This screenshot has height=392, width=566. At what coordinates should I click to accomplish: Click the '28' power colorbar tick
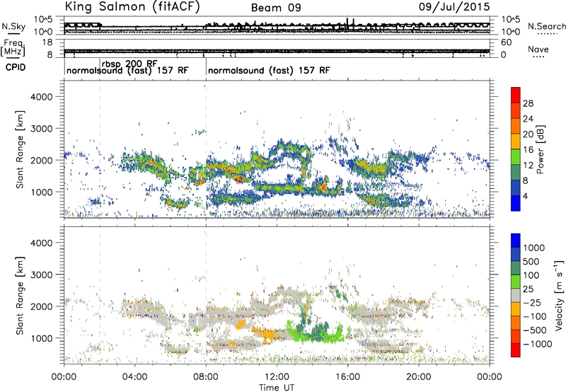pos(528,103)
